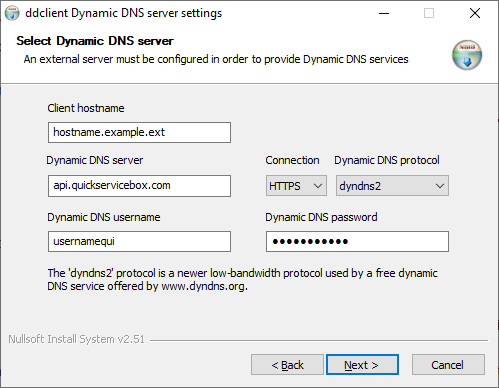Click the 'Dynamic DNS server' label
Image resolution: width=499 pixels, height=388 pixels.
95,160
